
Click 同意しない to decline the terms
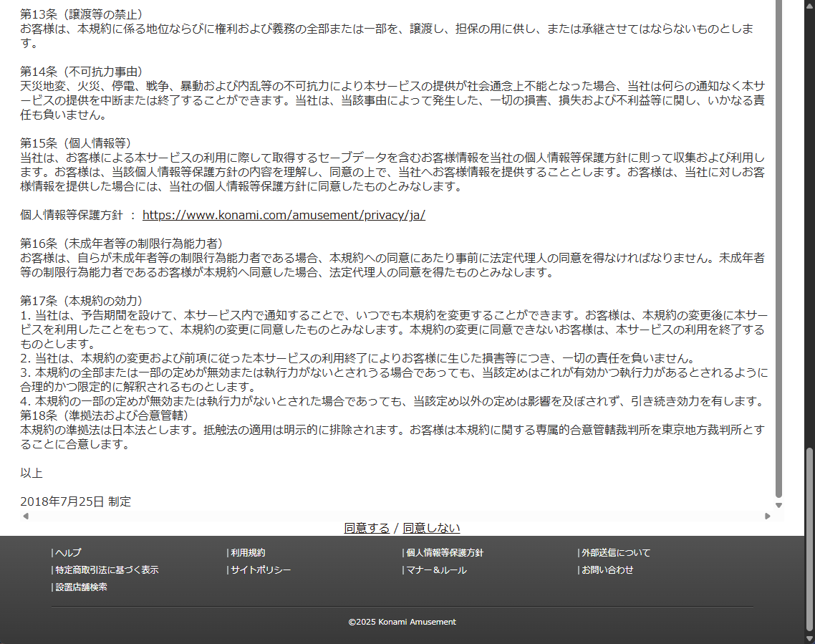pos(431,528)
